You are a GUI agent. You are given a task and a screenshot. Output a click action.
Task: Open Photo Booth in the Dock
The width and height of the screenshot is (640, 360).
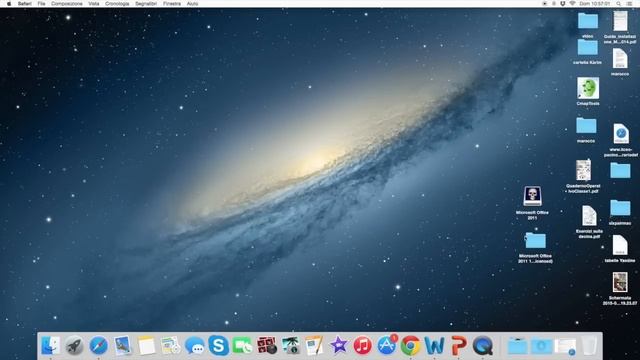(x=267, y=346)
